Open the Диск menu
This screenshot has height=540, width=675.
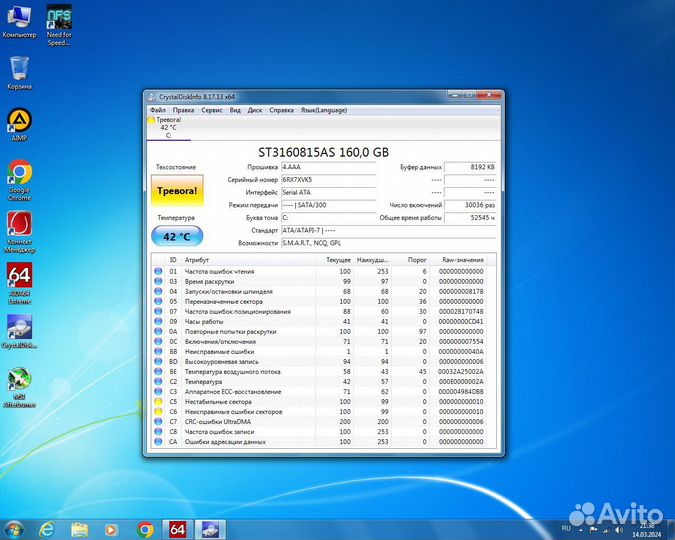pyautogui.click(x=255, y=110)
